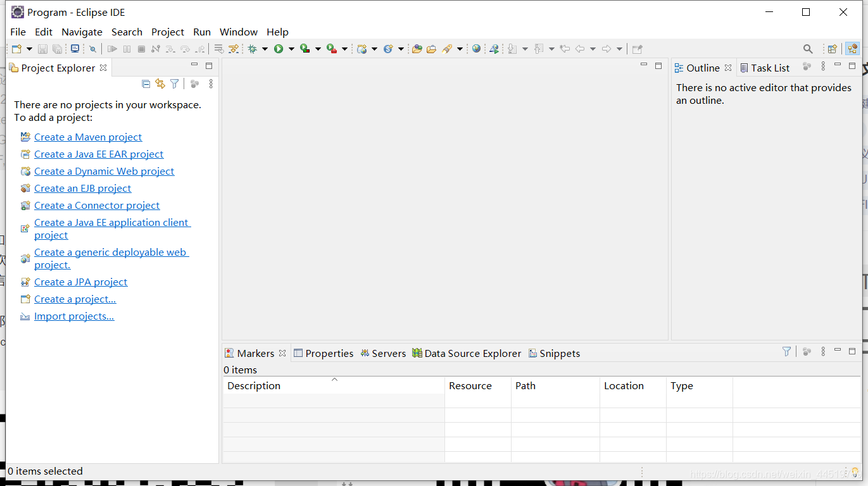Screen dimensions: 868x486
Task: Switch to the Data Source Explorer tab
Action: [467, 353]
